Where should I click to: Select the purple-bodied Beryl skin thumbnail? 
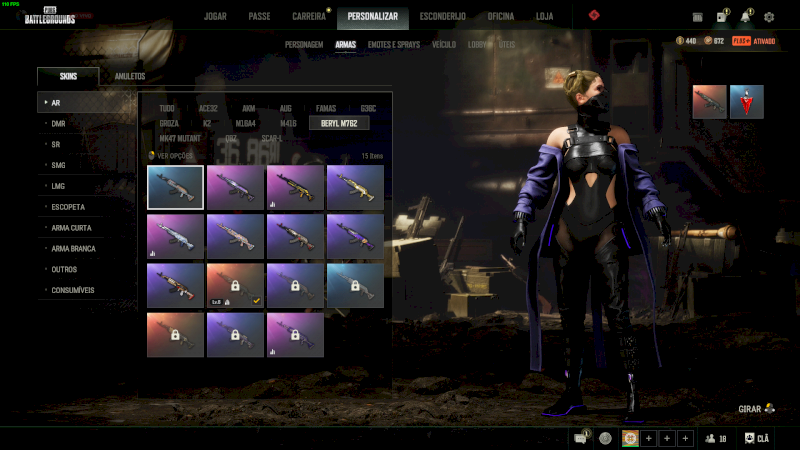355,237
